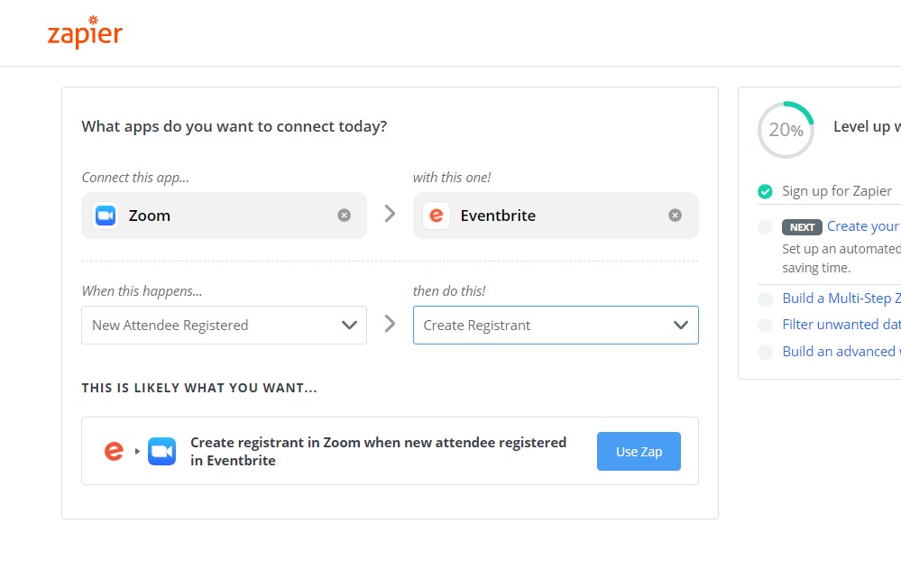The height and width of the screenshot is (588, 901).
Task: Click the Zoom app icon in first field
Action: coord(106,216)
